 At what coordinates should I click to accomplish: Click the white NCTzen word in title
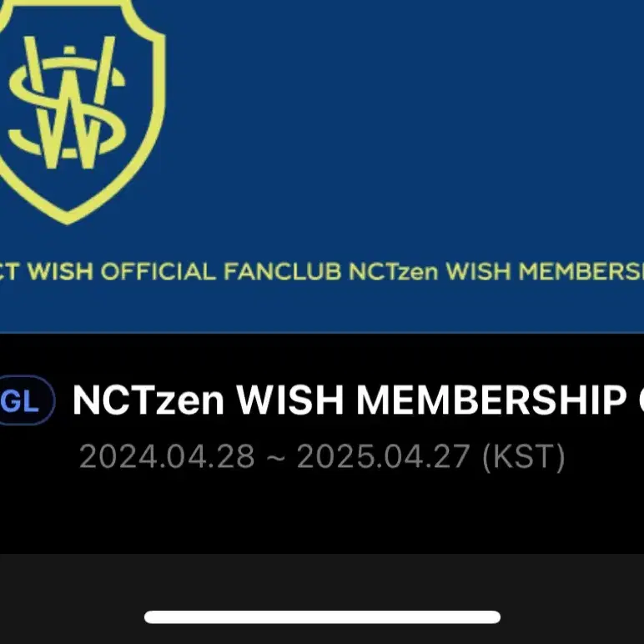pyautogui.click(x=148, y=400)
